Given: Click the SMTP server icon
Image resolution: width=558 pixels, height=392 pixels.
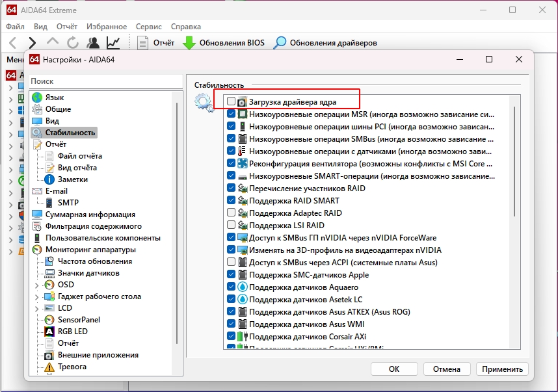Looking at the screenshot, I should click(x=49, y=203).
